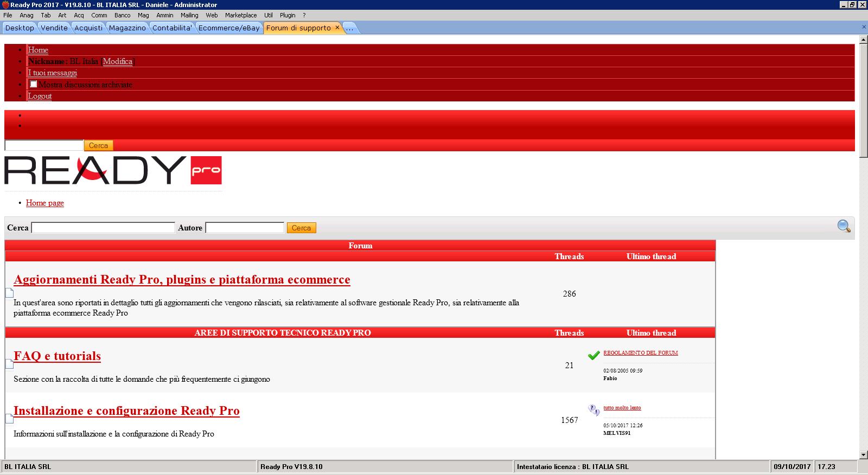
Task: Open the 'FAQ e tutorials' forum
Action: tap(57, 356)
